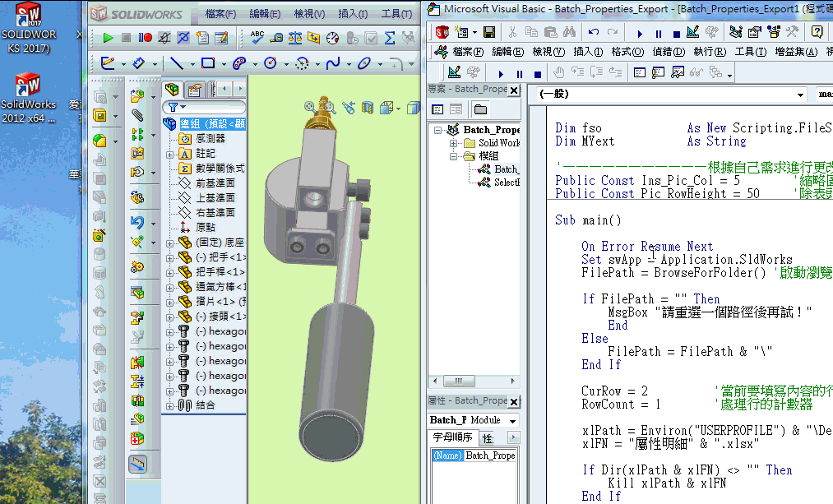
Task: Click the SolidWorks icon in VB toolbar
Action: click(x=442, y=32)
